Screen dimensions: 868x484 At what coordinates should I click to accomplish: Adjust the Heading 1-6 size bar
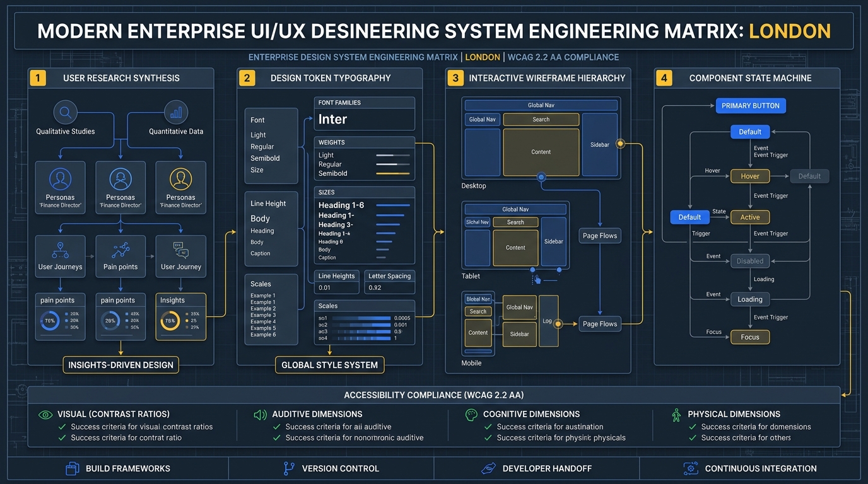pos(392,205)
